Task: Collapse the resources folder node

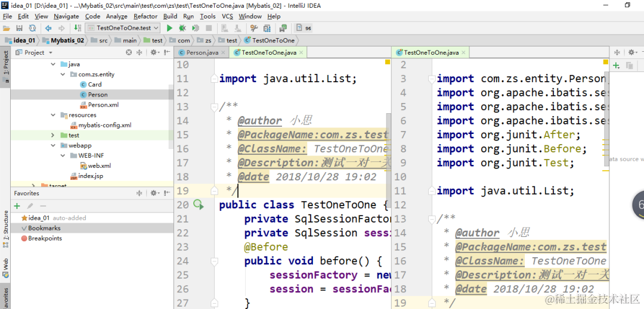Action: click(x=52, y=115)
